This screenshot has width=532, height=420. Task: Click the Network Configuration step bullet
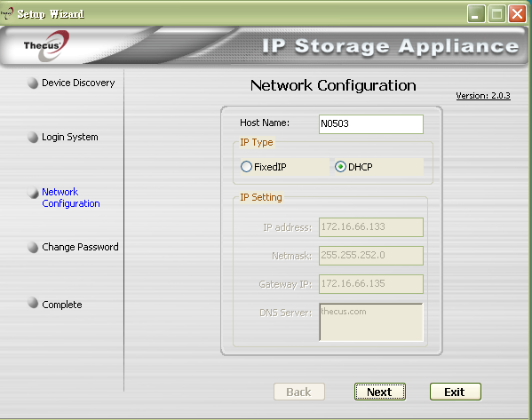[x=33, y=193]
